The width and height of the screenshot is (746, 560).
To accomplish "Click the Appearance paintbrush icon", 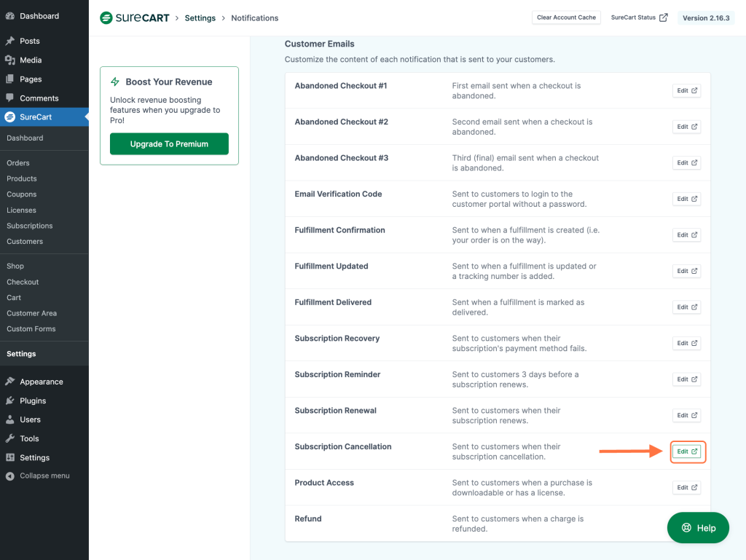I will coord(10,381).
